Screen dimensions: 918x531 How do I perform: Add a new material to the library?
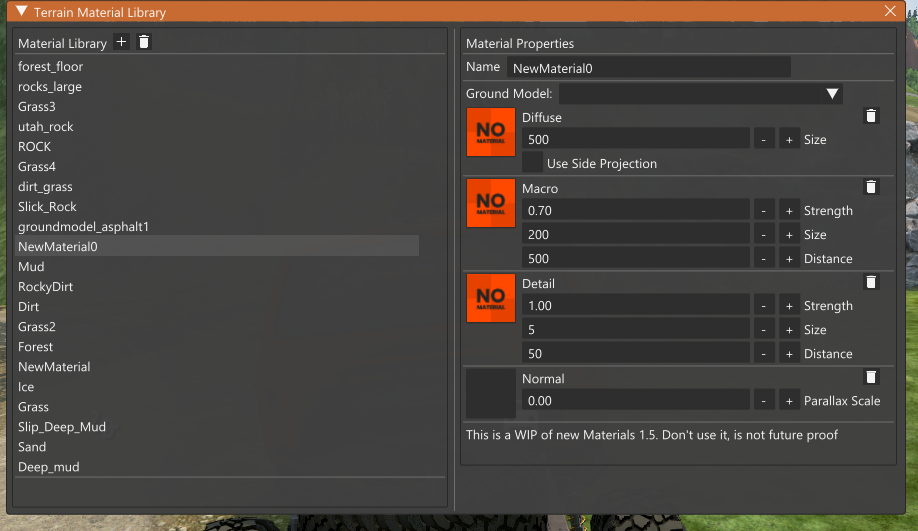121,42
